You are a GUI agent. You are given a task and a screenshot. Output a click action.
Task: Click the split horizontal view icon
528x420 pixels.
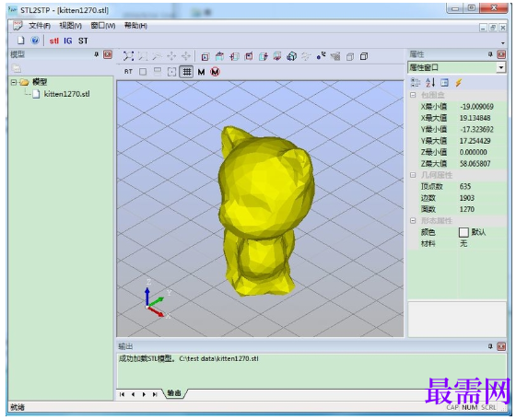(158, 72)
